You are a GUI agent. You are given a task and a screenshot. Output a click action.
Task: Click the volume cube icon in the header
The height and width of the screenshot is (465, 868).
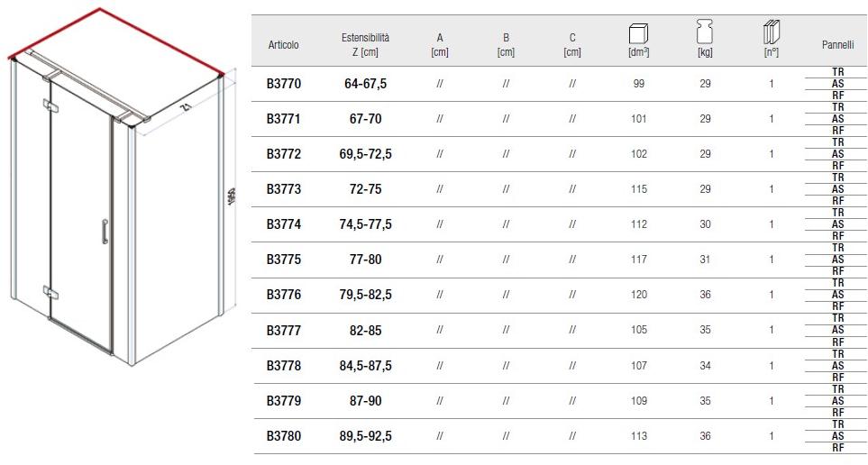[638, 33]
